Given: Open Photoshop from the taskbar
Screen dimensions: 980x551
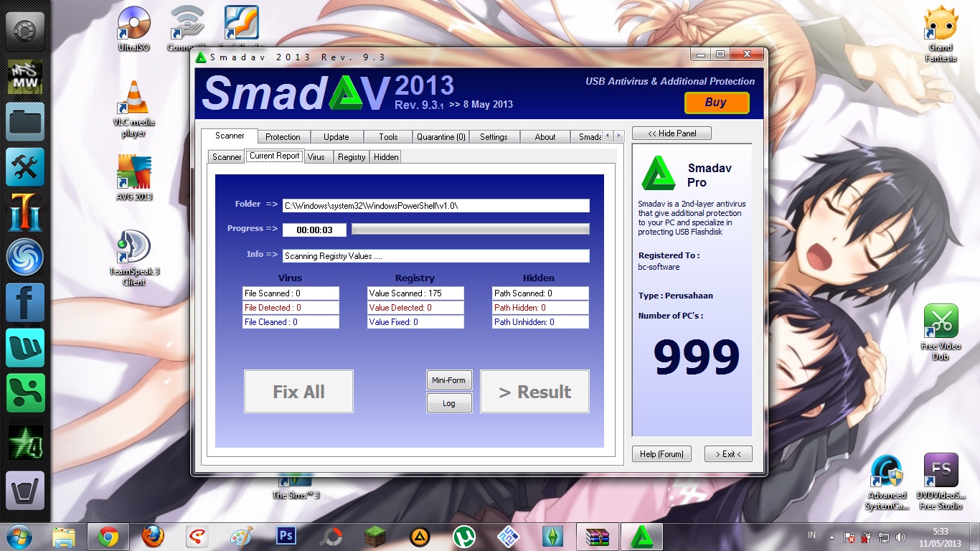Looking at the screenshot, I should click(286, 537).
